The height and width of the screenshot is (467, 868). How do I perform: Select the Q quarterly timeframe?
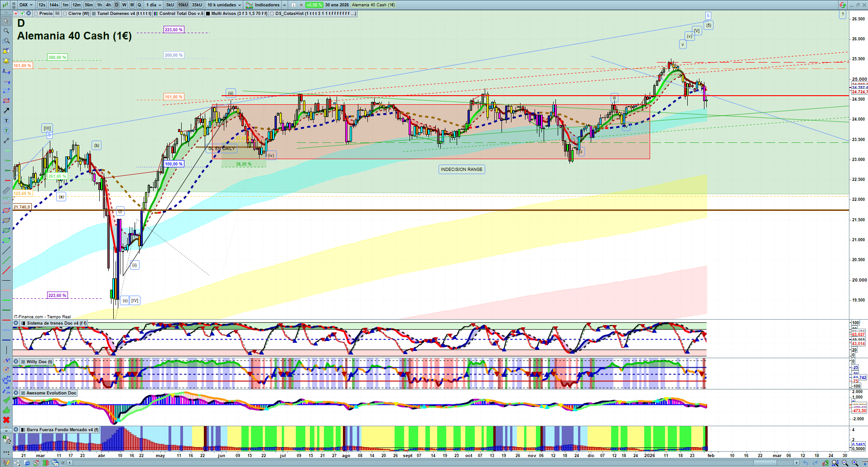(x=139, y=5)
